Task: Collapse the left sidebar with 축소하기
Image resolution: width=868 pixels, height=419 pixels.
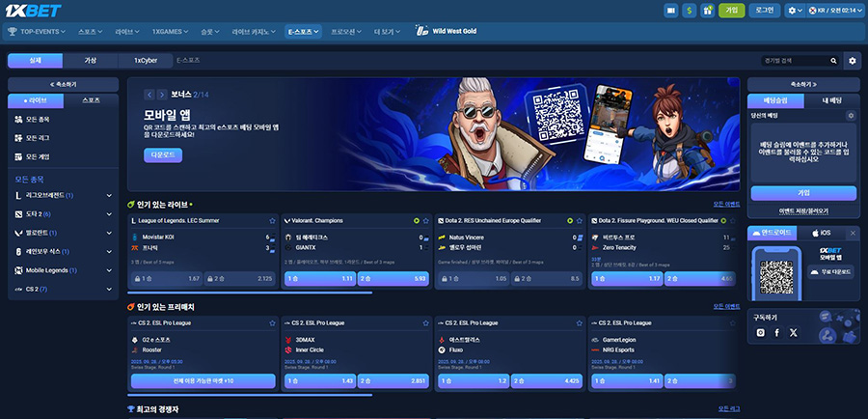Action: click(x=63, y=84)
